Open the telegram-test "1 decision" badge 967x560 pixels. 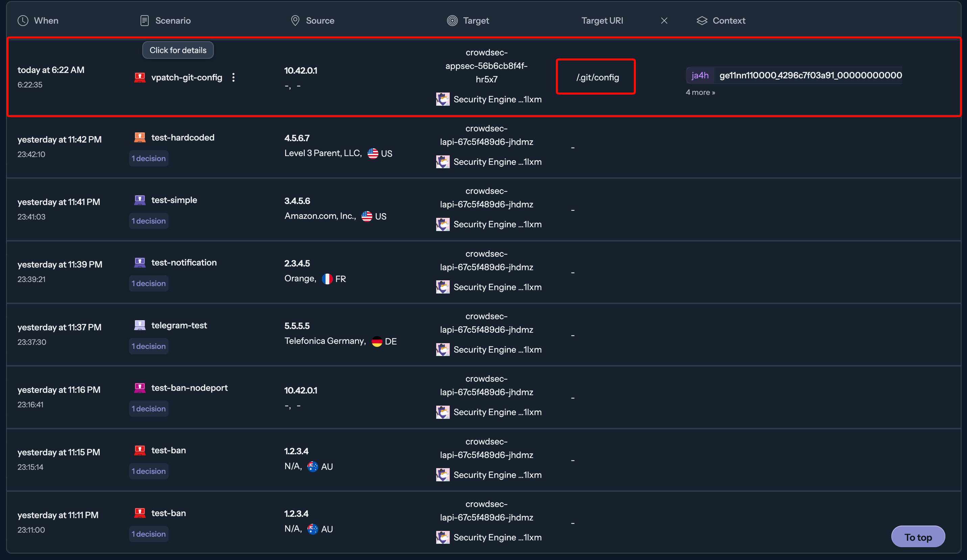tap(149, 346)
